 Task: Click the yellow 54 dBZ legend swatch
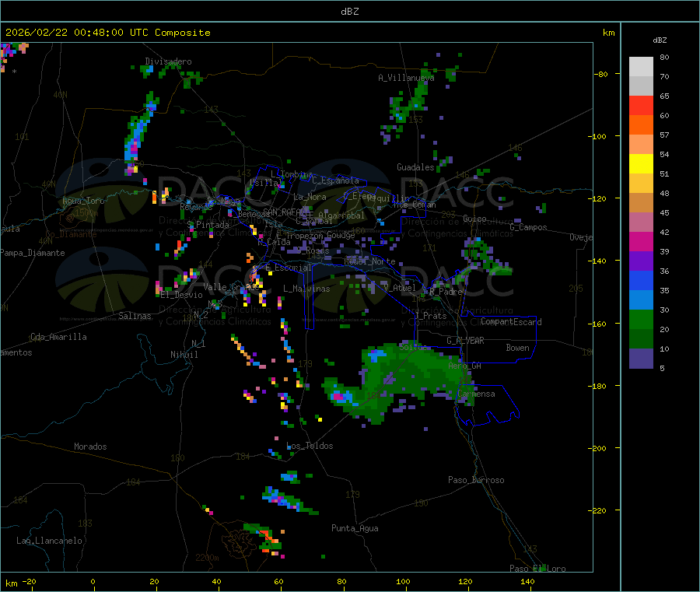coord(641,164)
